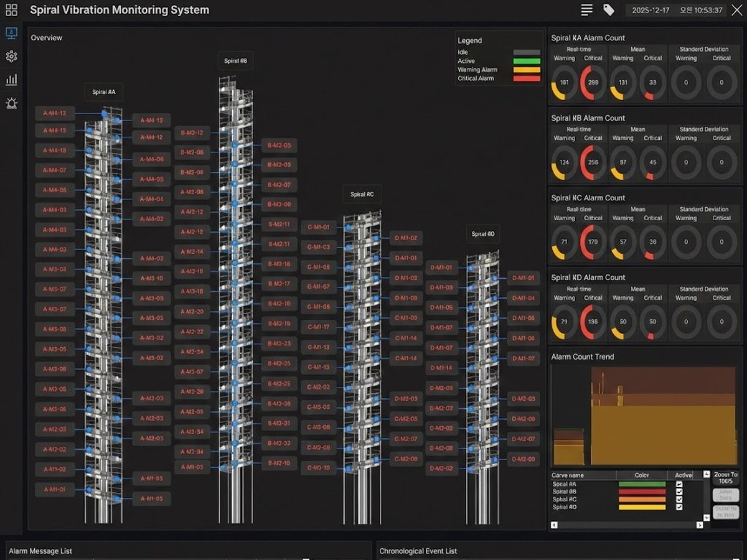Open the gear settings icon in sidebar
Screen dimensions: 747x560
(11, 57)
